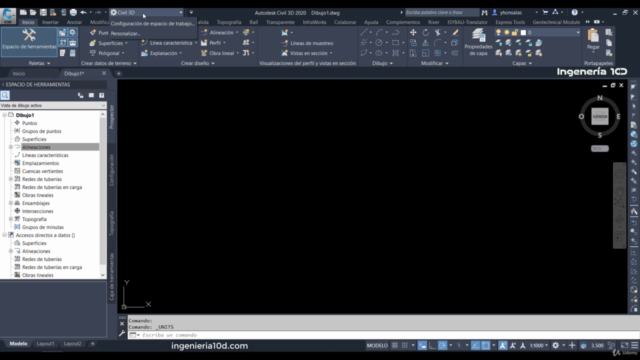Click the ViewCube top face
Viewport: 640px width, 360px height.
pos(600,117)
